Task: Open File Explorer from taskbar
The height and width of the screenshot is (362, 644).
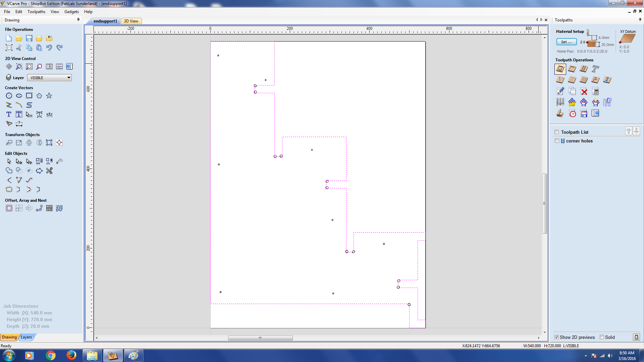Action: (x=92, y=355)
